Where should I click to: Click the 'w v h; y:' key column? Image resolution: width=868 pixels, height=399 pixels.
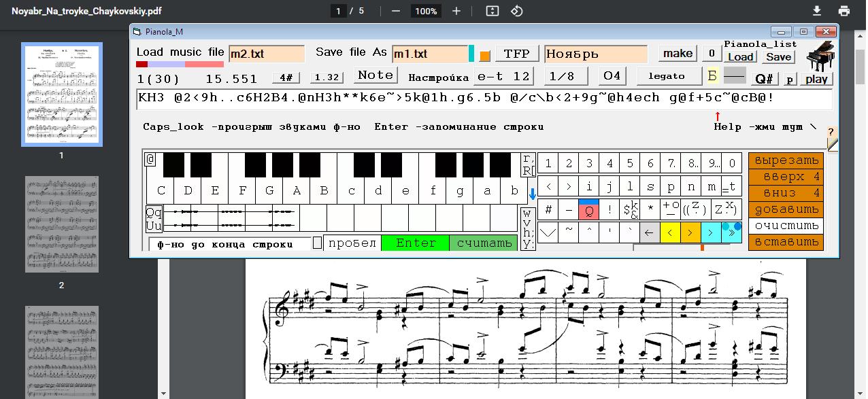click(x=528, y=228)
